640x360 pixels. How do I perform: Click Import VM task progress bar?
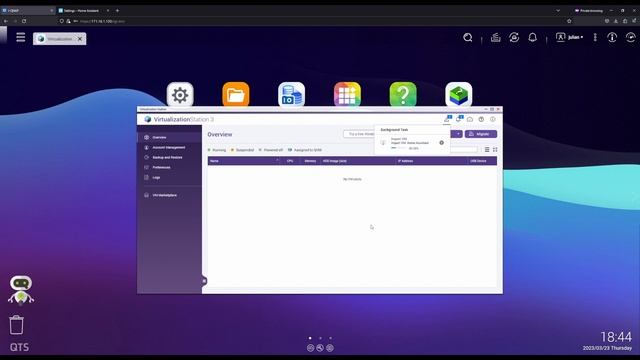[x=398, y=148]
